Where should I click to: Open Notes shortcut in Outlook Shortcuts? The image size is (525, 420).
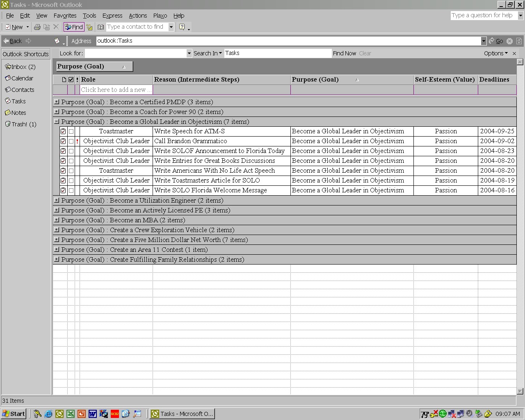click(x=16, y=112)
